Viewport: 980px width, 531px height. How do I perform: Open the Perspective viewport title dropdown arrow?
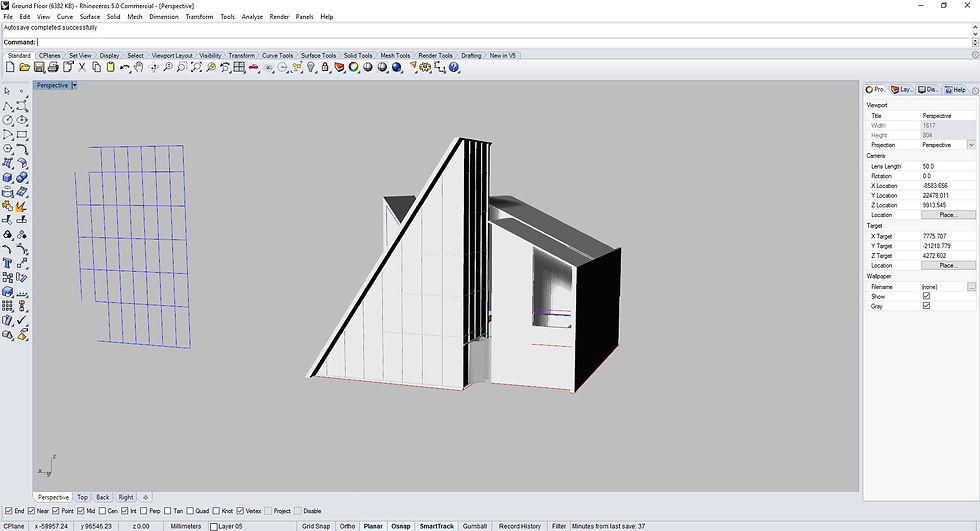point(74,85)
